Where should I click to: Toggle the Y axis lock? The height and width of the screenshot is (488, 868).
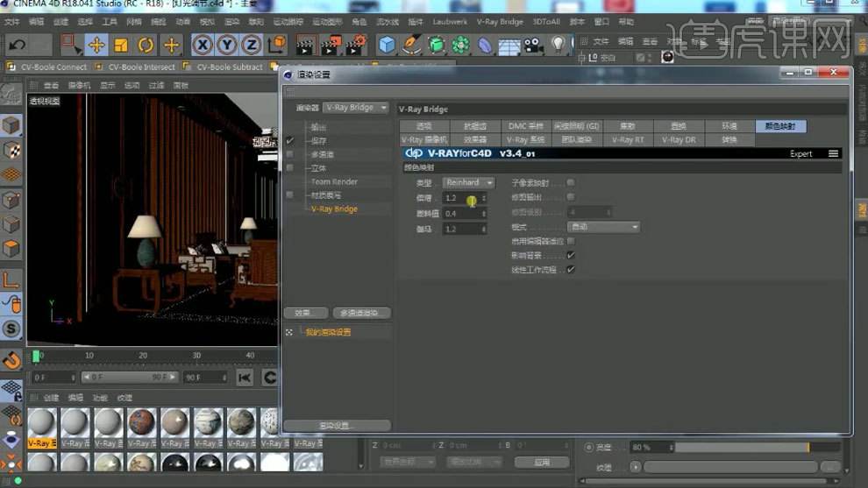pos(227,45)
